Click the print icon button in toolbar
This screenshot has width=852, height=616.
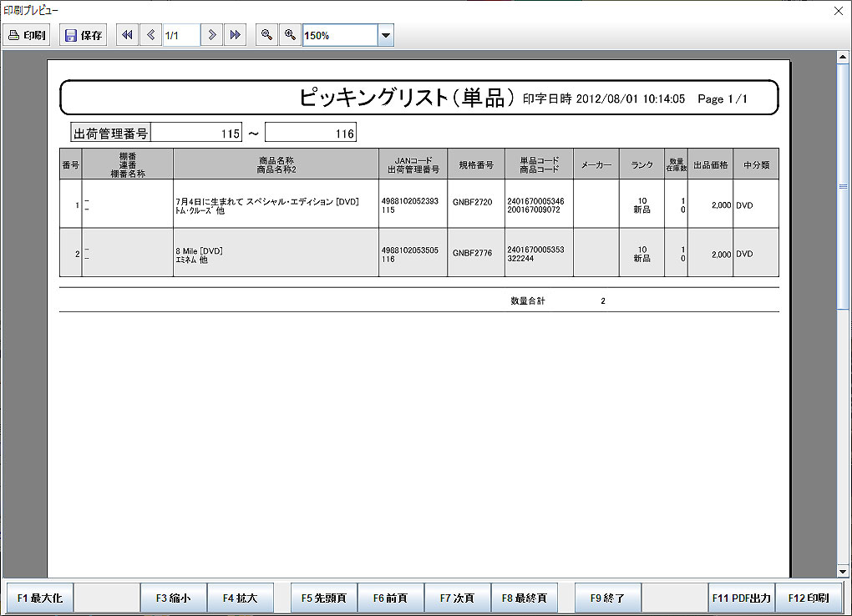click(x=27, y=35)
